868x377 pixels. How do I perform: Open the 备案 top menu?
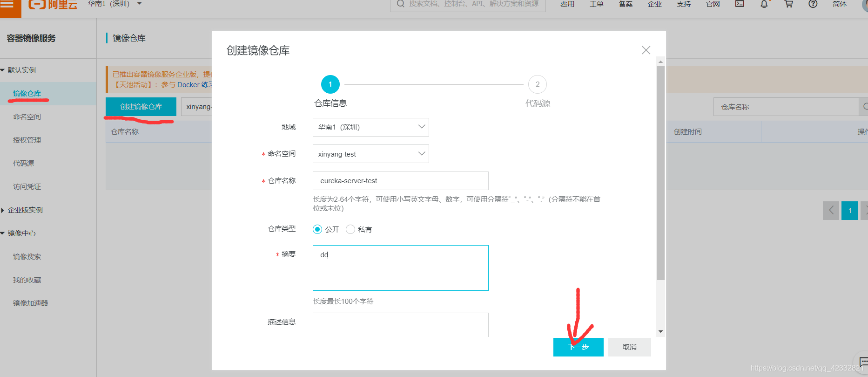pyautogui.click(x=626, y=4)
